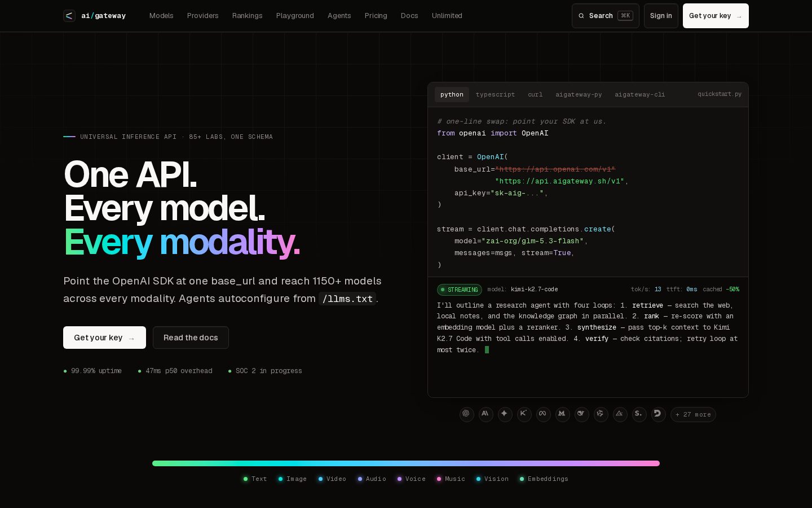Open the Agents nav link

[x=339, y=16]
